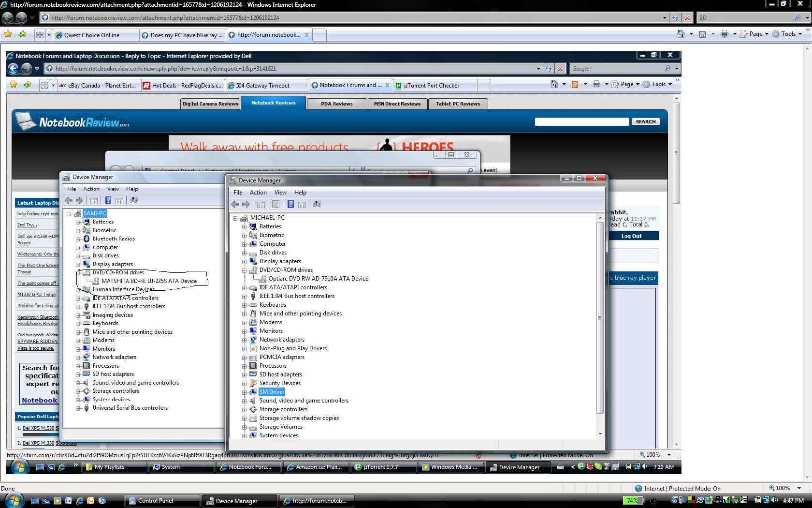
Task: Expand Imaging devices in SAMI-PC Device Manager
Action: point(78,315)
